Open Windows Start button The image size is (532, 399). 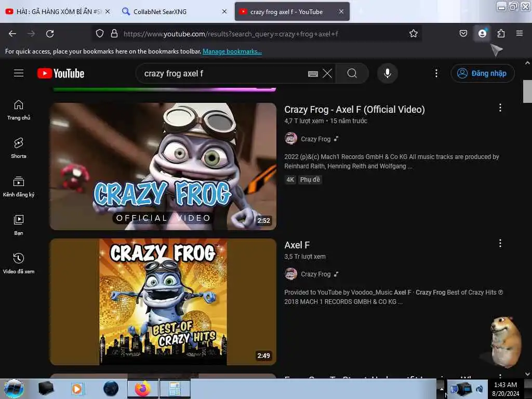coord(14,389)
